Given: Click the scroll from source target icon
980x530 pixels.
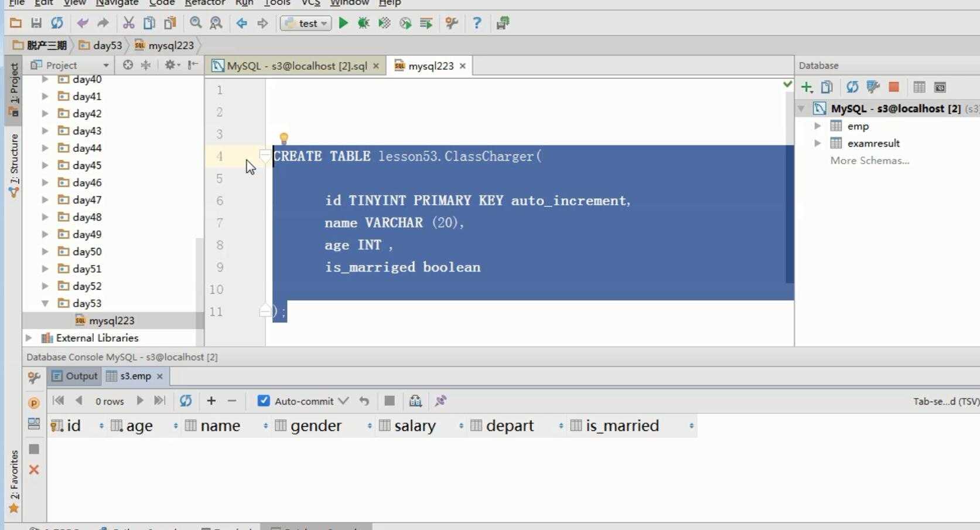Looking at the screenshot, I should point(128,65).
